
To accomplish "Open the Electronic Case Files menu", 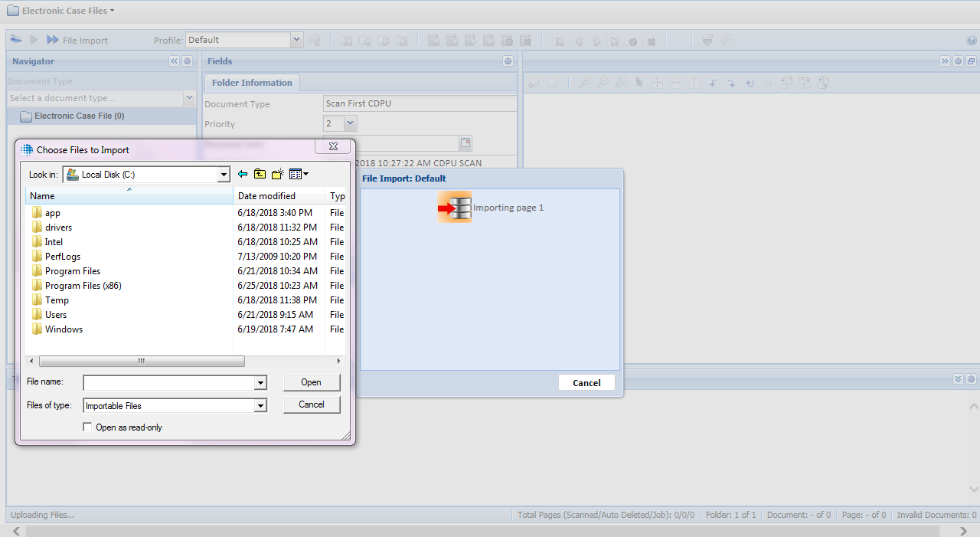I will 61,11.
